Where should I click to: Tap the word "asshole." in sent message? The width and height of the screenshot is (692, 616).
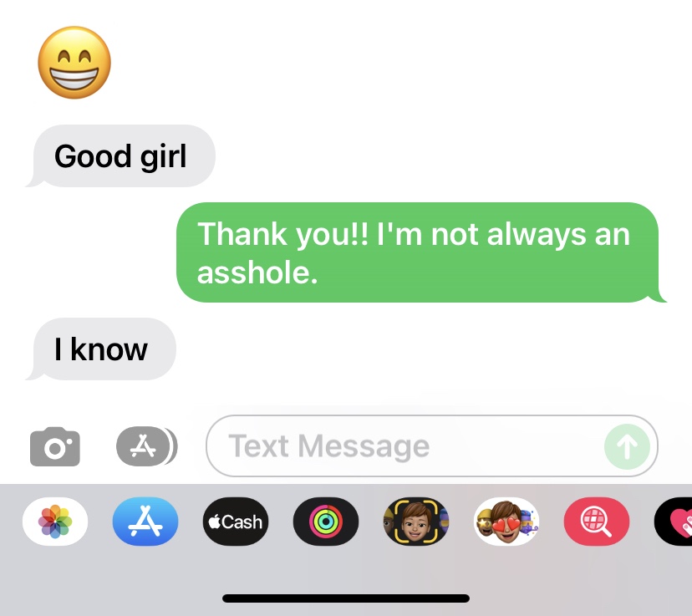click(257, 272)
